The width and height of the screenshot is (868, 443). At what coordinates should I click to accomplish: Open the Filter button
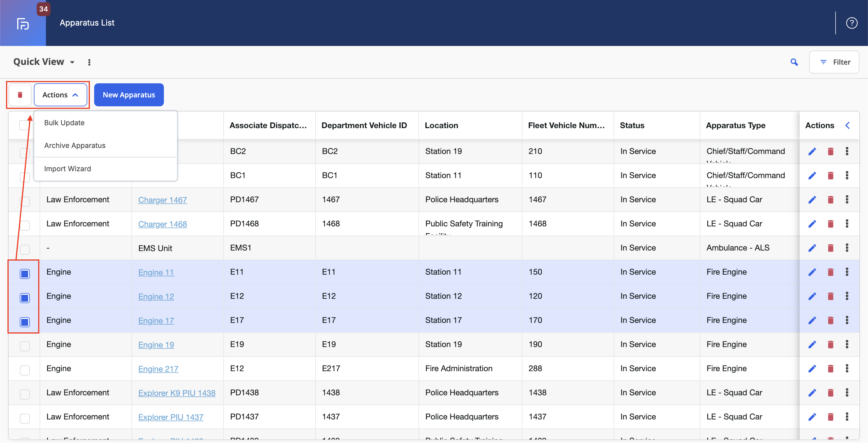point(834,62)
